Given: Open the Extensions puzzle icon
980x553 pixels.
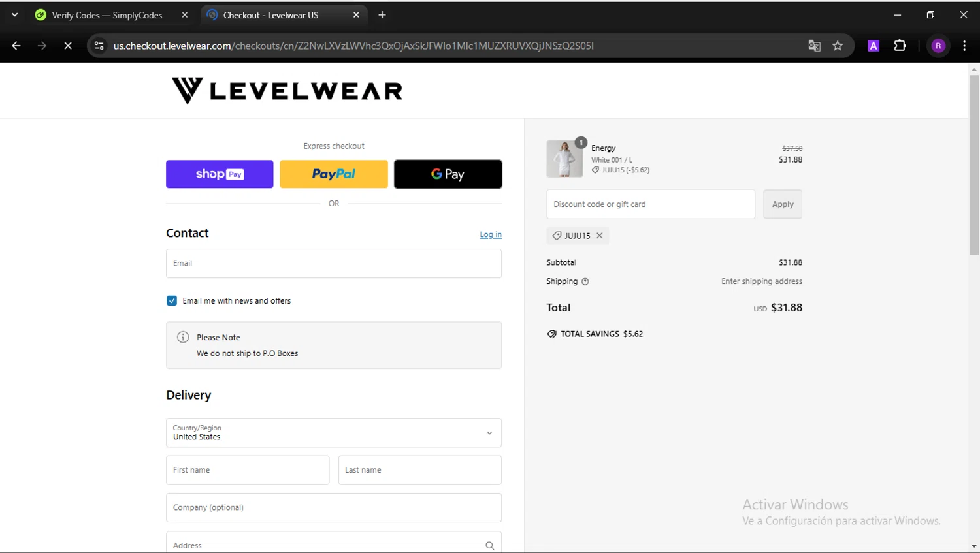Looking at the screenshot, I should point(900,46).
